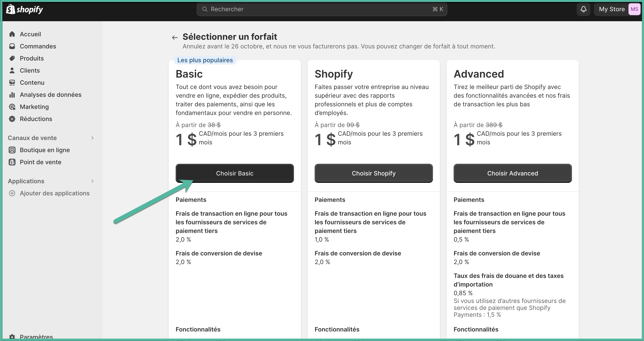Open the notifications bell
The height and width of the screenshot is (341, 644).
pos(583,9)
